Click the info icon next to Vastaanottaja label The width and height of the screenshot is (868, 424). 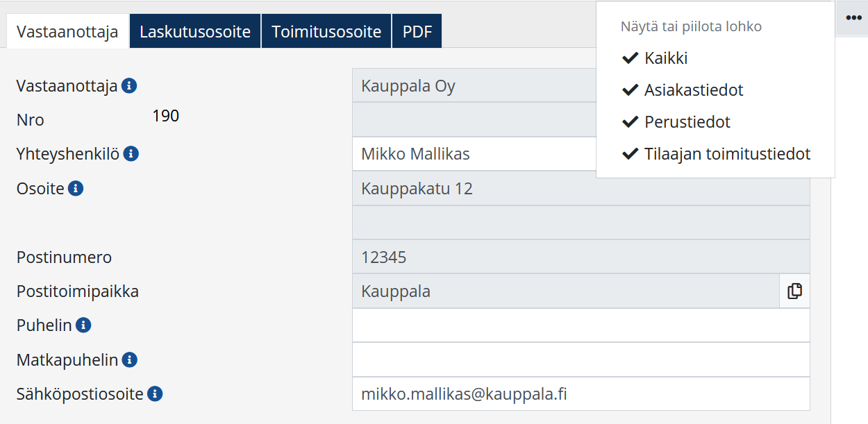pyautogui.click(x=128, y=86)
